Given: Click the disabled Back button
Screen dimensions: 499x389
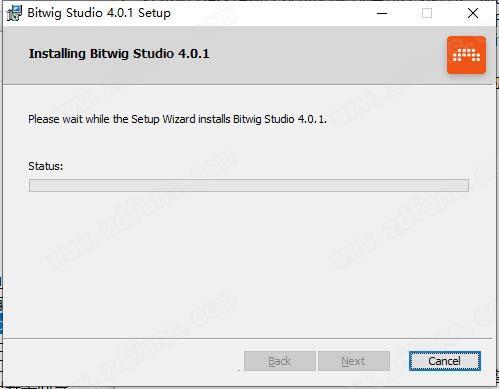Looking at the screenshot, I should tap(280, 361).
